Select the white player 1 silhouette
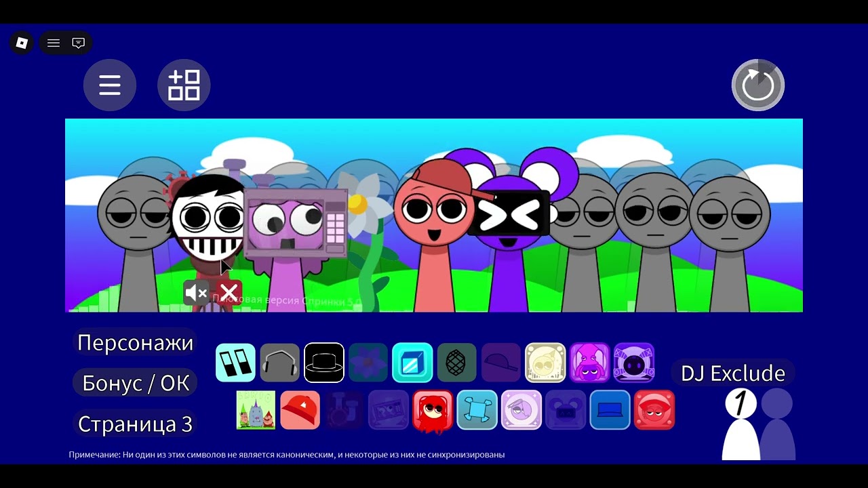Screen dimensions: 868x488 coord(741,426)
